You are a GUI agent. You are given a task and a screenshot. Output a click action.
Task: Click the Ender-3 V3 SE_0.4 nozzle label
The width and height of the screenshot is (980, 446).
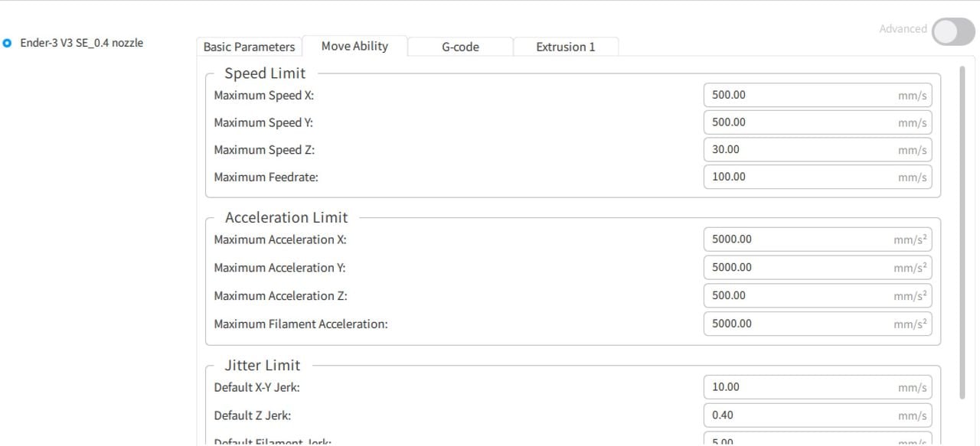coord(81,43)
